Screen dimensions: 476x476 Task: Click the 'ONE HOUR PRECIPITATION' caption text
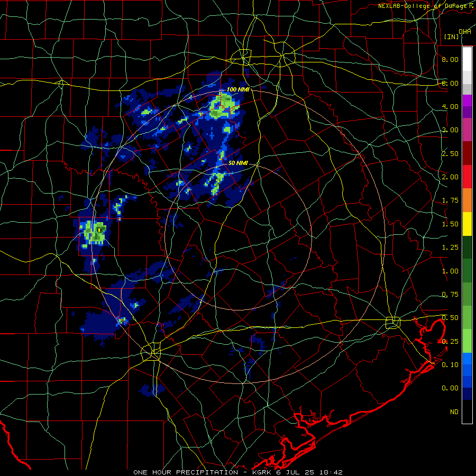pyautogui.click(x=186, y=472)
